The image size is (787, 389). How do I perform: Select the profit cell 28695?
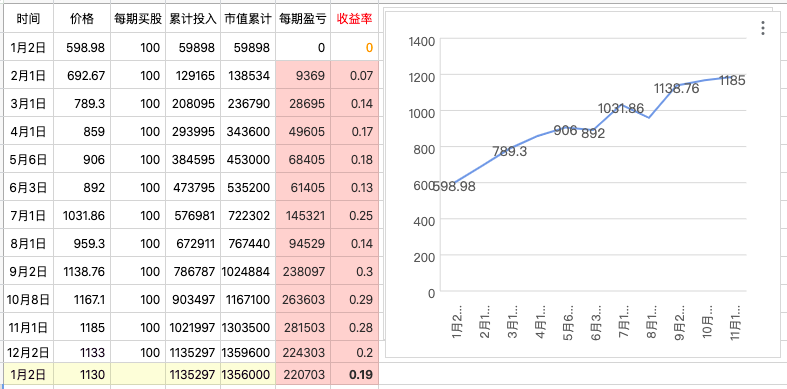(x=303, y=104)
